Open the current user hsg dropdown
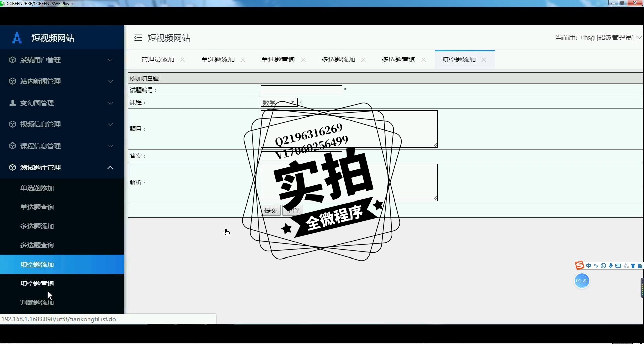This screenshot has width=644, height=344. pos(598,38)
